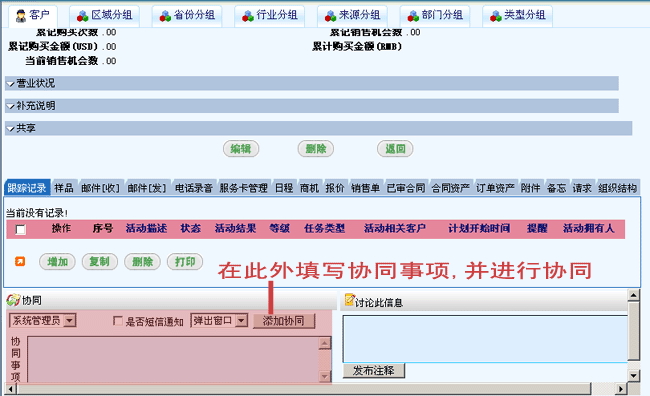Image resolution: width=650 pixels, height=396 pixels.
Task: Click the 发布注释 button
Action: [x=374, y=370]
